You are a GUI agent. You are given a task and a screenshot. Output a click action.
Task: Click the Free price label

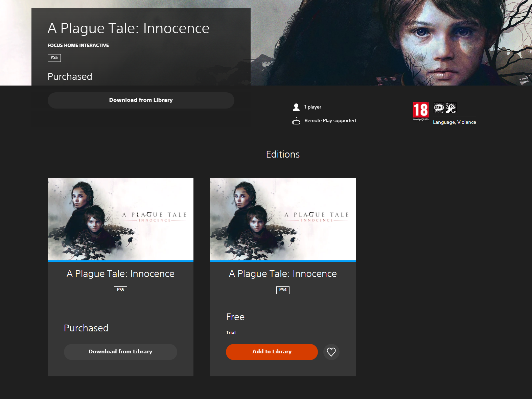[x=235, y=317]
